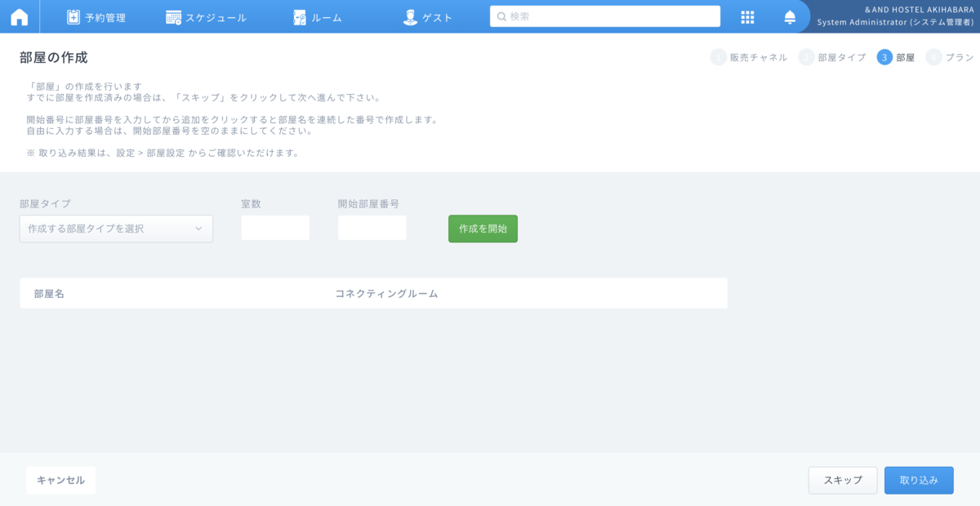Open System Administrator account menu
This screenshot has width=980, height=506.
[x=895, y=16]
